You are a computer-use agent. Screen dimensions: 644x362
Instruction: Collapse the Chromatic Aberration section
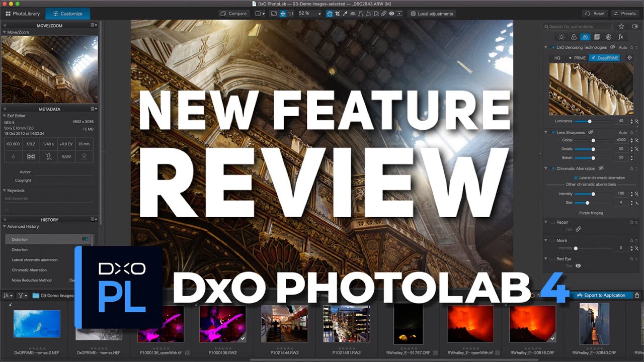[x=546, y=168]
